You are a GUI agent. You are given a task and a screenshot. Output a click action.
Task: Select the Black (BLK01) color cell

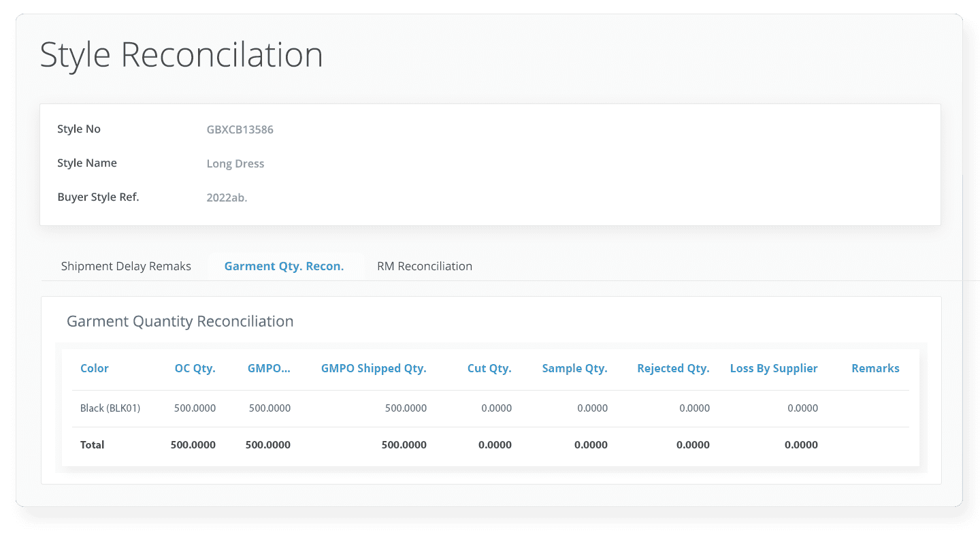point(110,408)
